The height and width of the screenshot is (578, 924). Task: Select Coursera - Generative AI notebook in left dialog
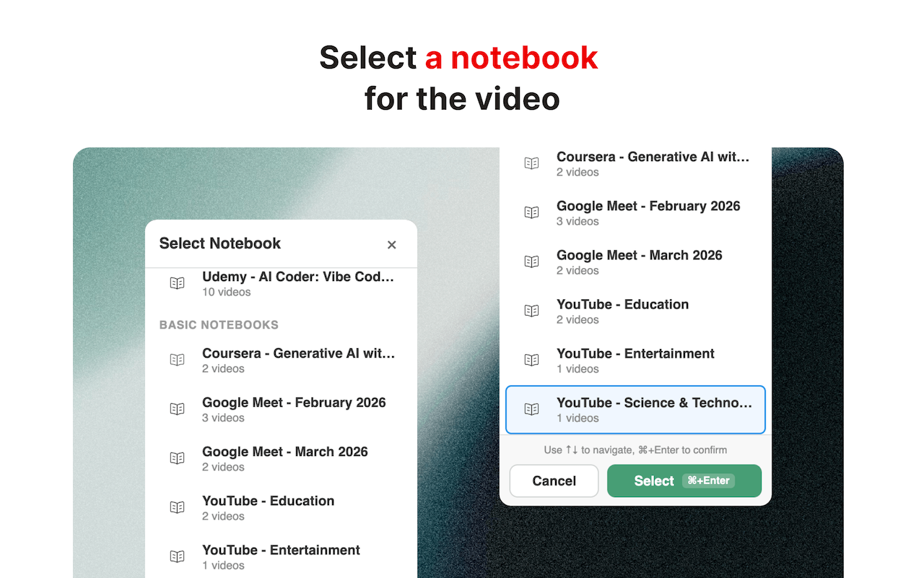(x=281, y=360)
